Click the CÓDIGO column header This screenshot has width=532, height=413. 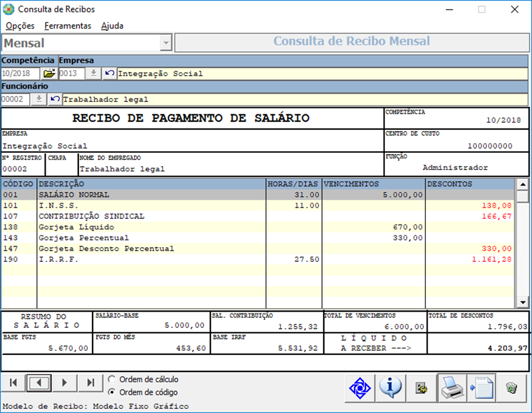(18, 184)
